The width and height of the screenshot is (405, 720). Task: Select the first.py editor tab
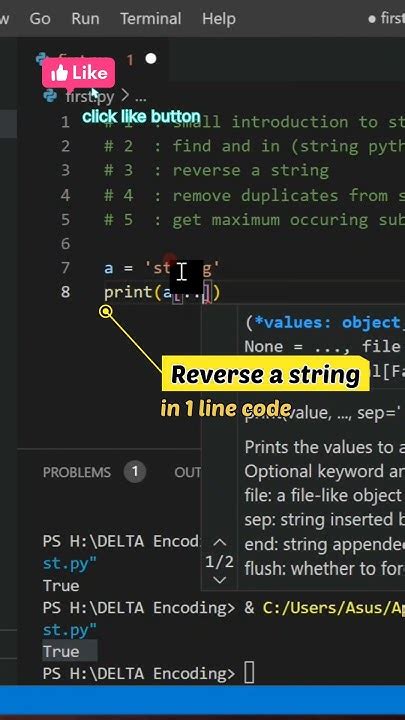(95, 60)
